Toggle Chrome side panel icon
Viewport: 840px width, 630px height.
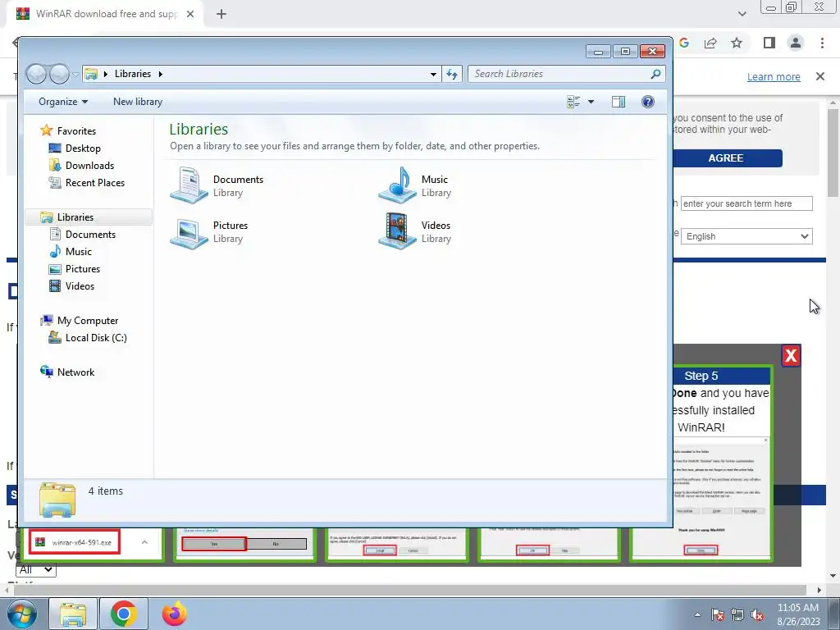point(769,43)
